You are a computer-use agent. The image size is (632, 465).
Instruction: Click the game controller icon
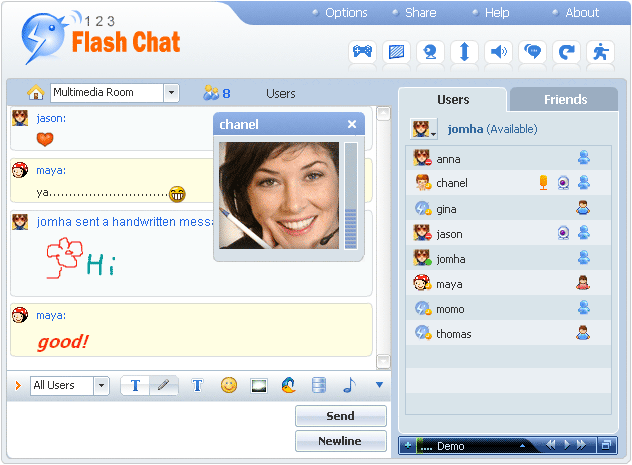click(362, 52)
